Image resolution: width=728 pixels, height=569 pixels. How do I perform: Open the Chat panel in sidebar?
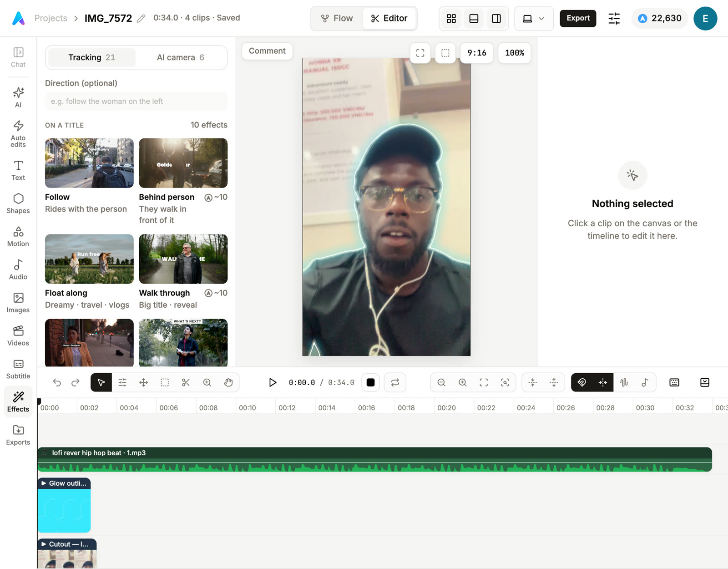18,57
